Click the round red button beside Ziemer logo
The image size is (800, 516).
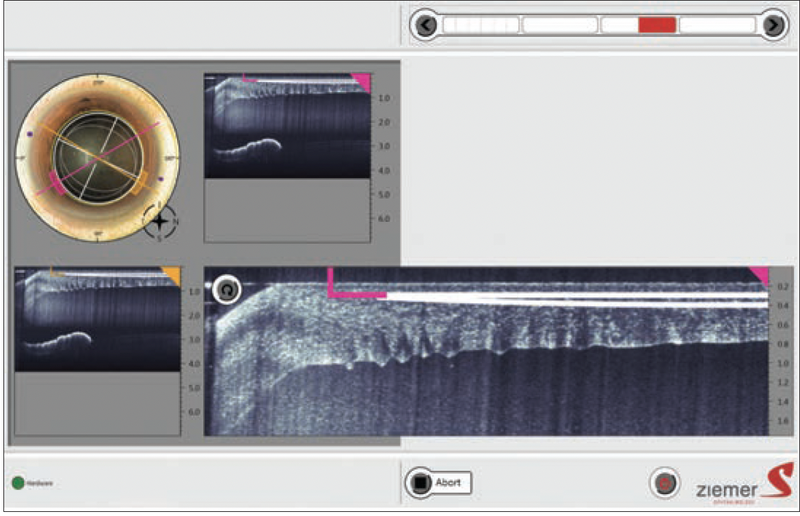(x=664, y=482)
